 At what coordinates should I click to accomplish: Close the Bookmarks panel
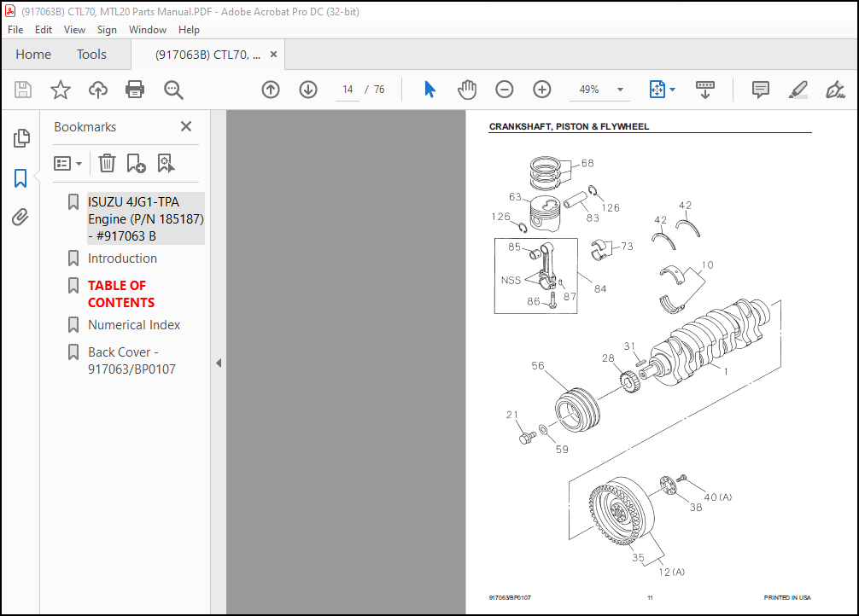(x=186, y=126)
